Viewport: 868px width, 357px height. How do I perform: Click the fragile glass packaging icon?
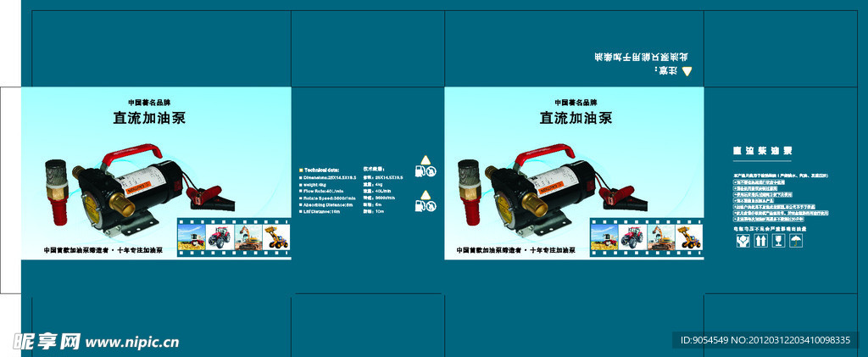point(777,243)
